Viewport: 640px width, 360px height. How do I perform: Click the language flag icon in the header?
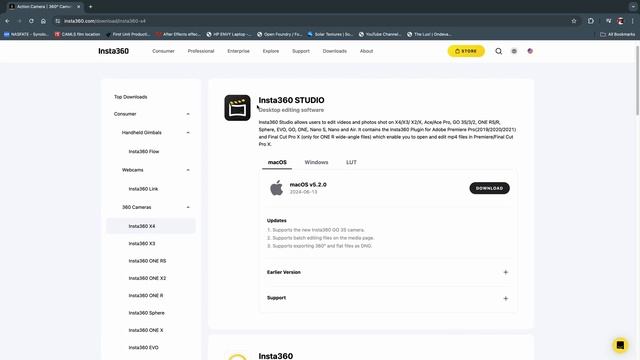pos(530,51)
